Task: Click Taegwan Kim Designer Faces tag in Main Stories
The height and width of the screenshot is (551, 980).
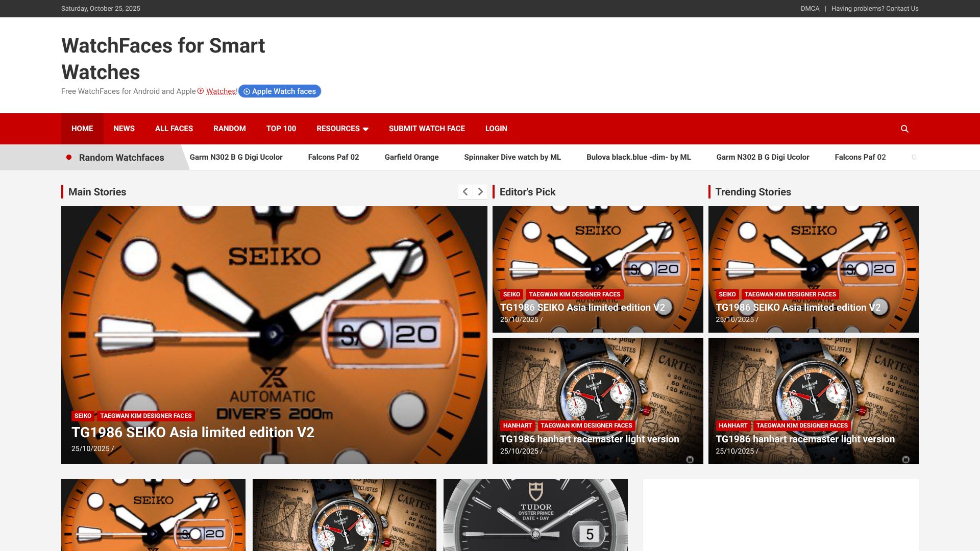Action: pyautogui.click(x=146, y=416)
